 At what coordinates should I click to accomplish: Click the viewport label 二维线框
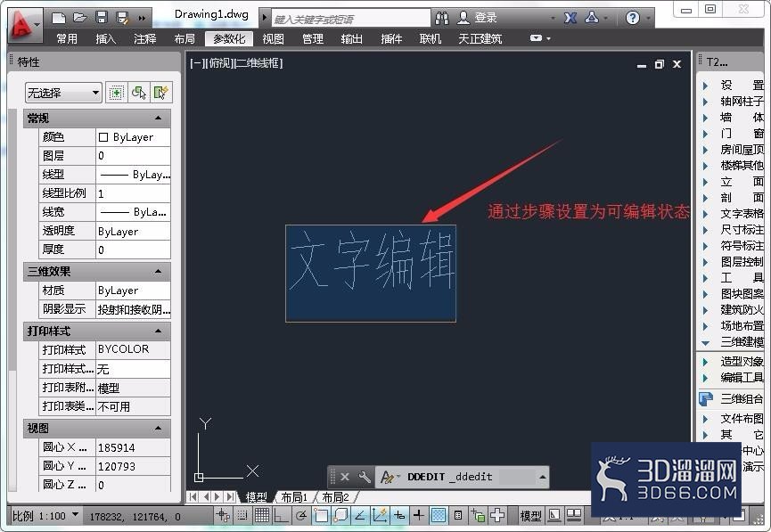tap(258, 63)
